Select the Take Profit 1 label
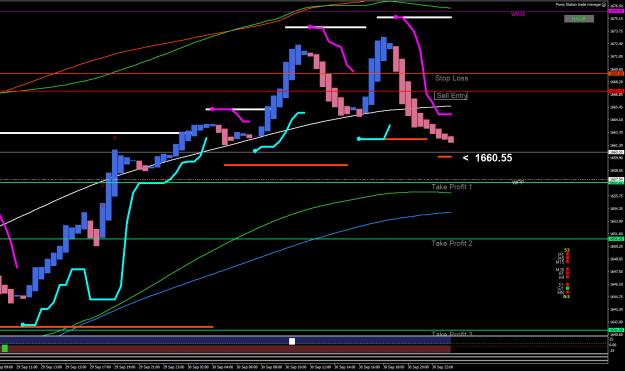Viewport: 625px width, 371px height. (452, 187)
